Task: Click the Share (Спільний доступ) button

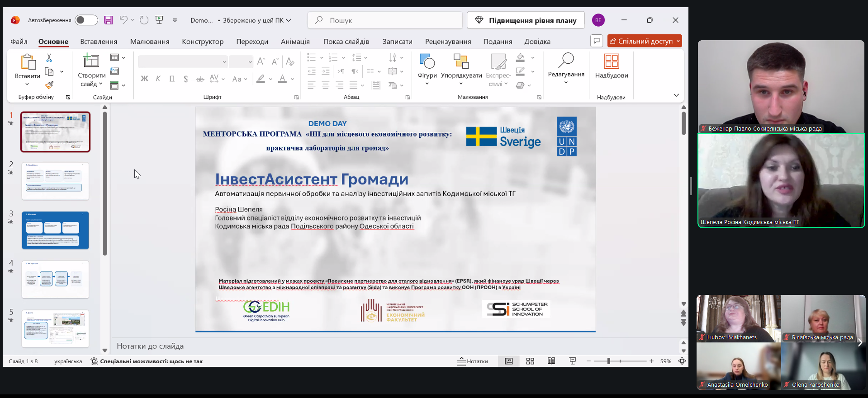Action: pos(645,41)
